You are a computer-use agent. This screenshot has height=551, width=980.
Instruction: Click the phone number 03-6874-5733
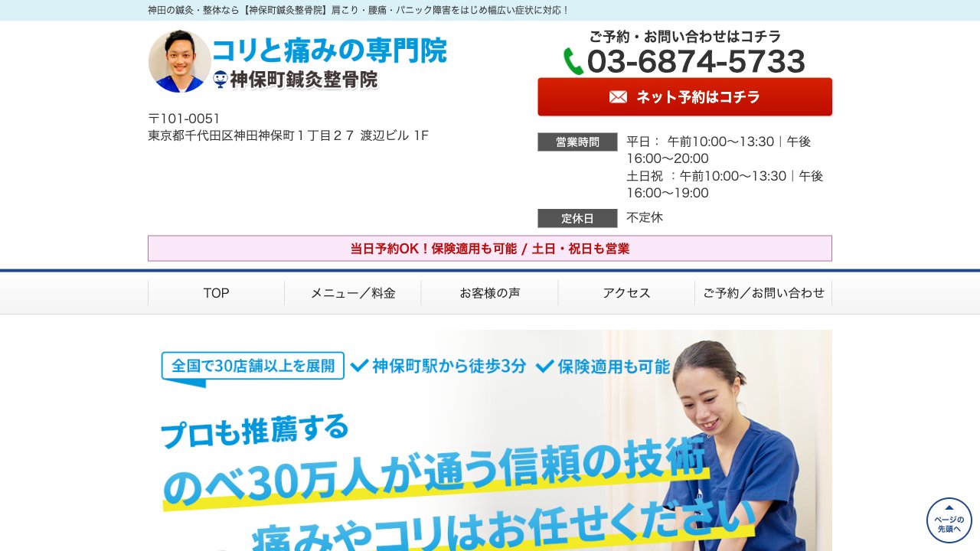697,61
